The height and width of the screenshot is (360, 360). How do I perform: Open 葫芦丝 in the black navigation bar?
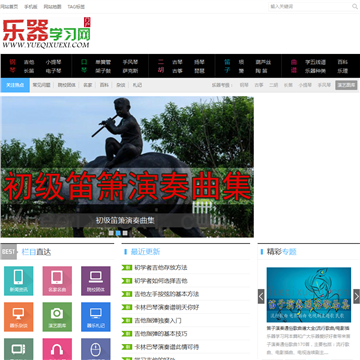[x=263, y=62]
